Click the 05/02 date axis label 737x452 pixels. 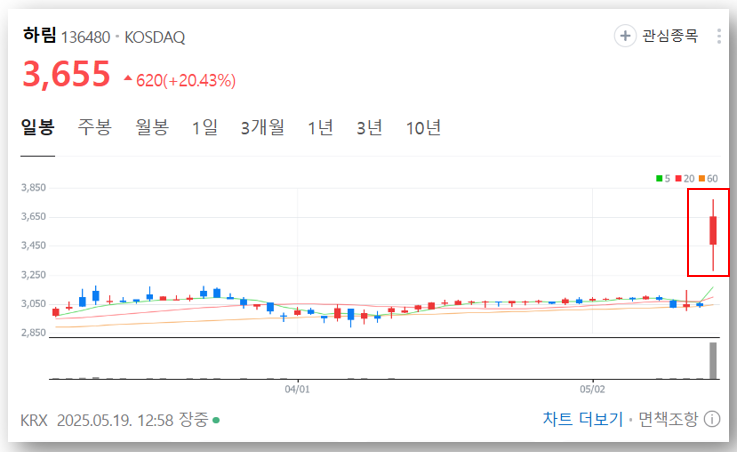[x=592, y=389]
